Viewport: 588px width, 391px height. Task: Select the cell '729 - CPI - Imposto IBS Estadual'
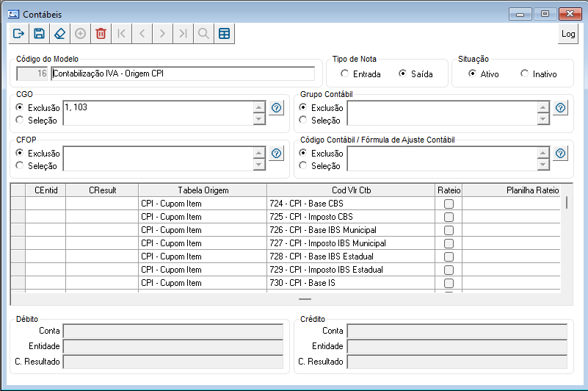pyautogui.click(x=351, y=270)
